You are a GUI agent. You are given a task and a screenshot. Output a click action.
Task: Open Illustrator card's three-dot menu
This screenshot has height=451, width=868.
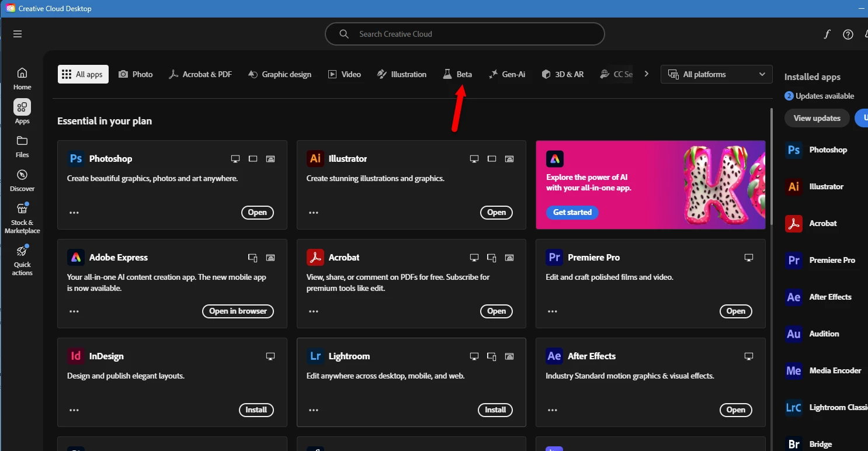[314, 213]
